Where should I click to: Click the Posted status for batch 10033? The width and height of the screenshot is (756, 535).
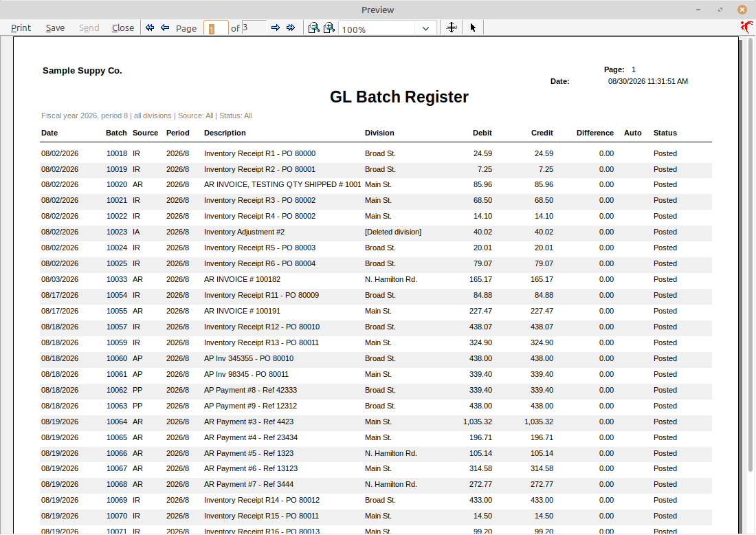point(665,279)
